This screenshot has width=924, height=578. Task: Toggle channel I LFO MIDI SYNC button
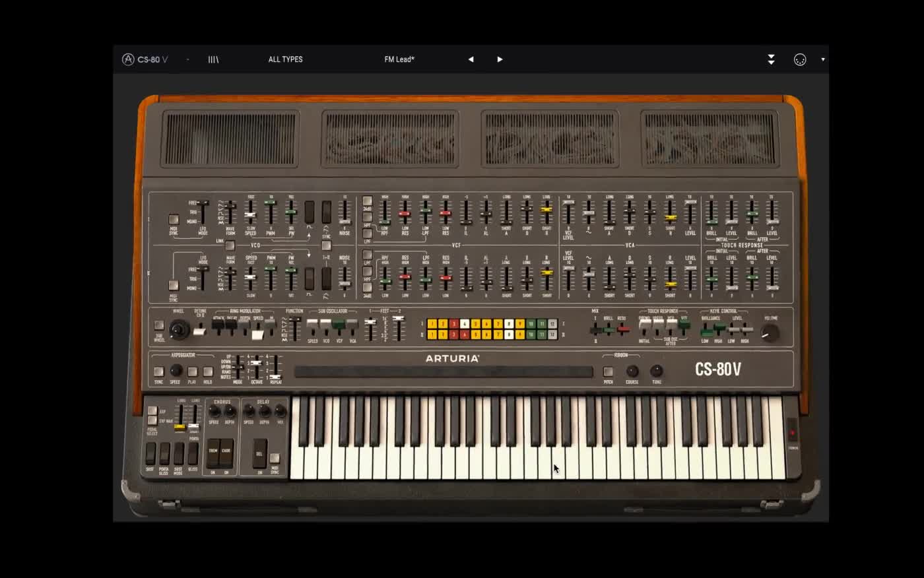tap(174, 219)
